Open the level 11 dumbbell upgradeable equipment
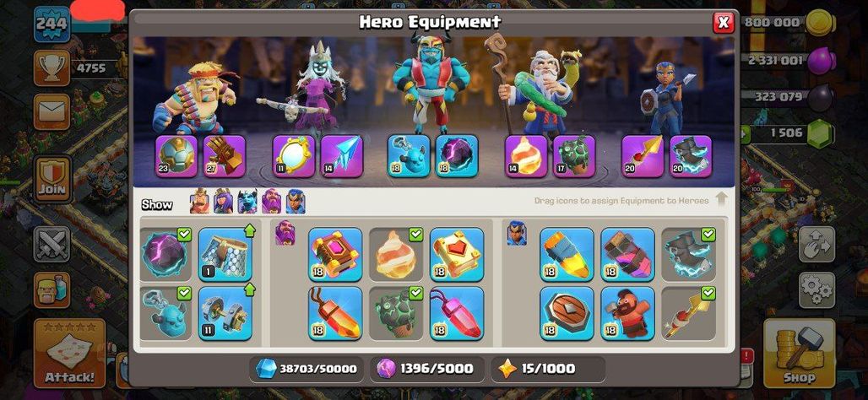Screen dimensions: 868x400 click(225, 313)
